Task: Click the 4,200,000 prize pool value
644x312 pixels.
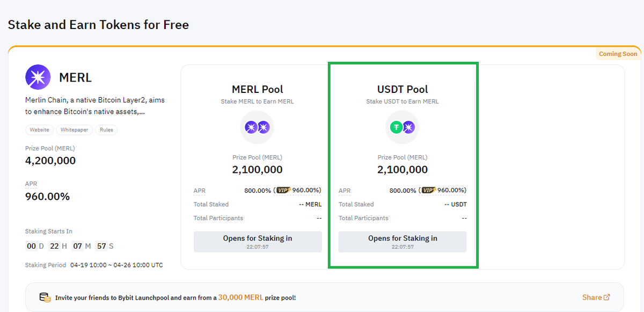Action: point(50,161)
